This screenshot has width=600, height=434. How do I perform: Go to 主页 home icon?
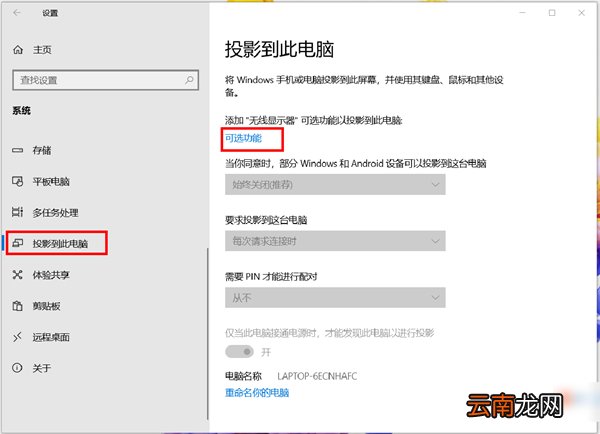pos(18,50)
